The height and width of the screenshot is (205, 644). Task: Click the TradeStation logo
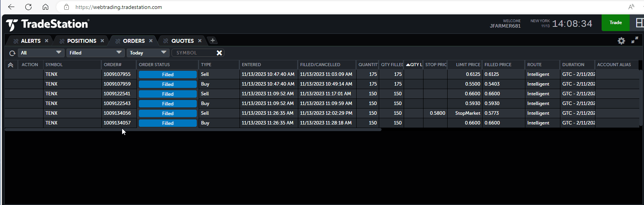[47, 25]
